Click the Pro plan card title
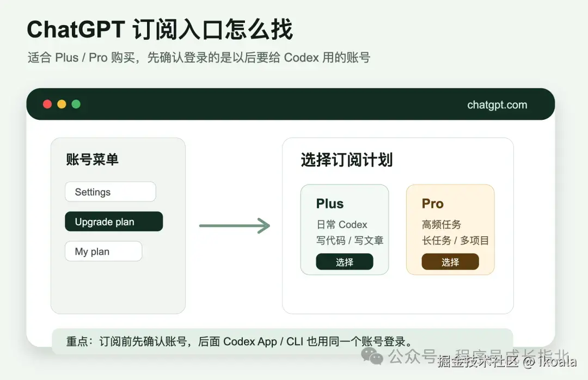Viewport: 588px width, 380px height. coord(432,203)
